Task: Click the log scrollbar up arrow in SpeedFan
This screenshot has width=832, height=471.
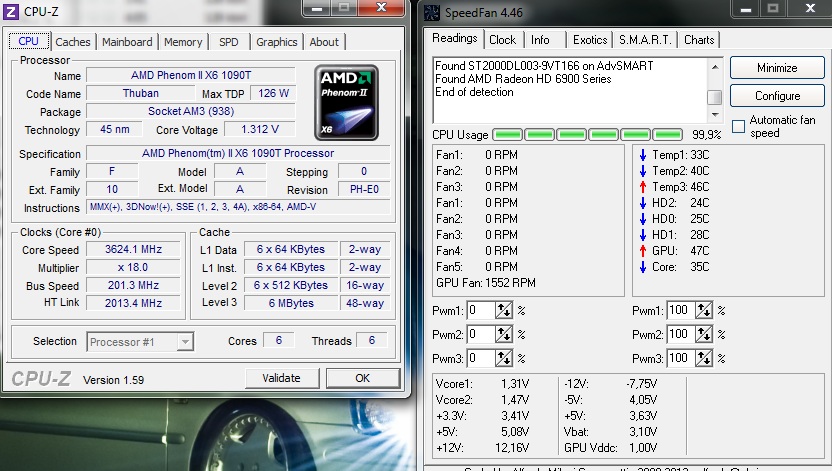Action: [x=715, y=67]
